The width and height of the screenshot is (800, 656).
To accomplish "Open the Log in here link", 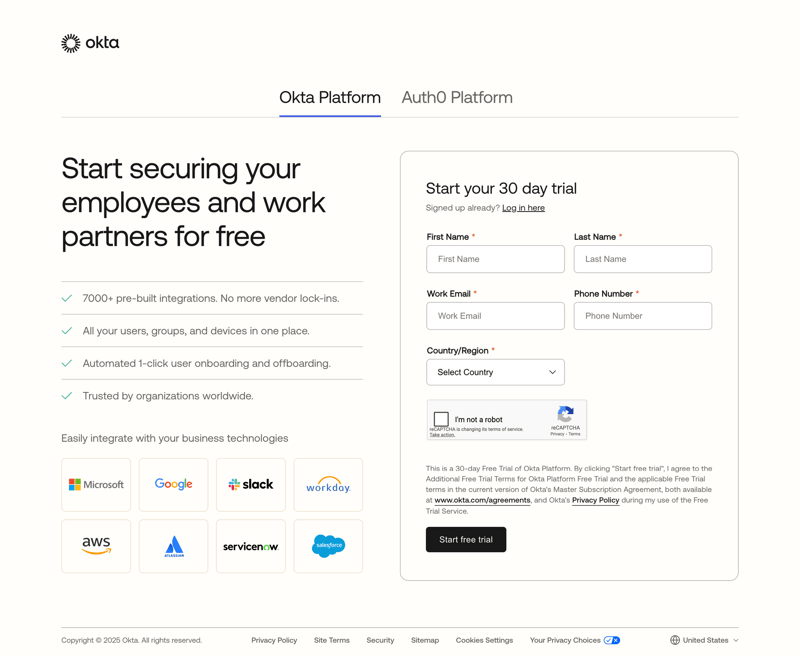I will (x=524, y=207).
